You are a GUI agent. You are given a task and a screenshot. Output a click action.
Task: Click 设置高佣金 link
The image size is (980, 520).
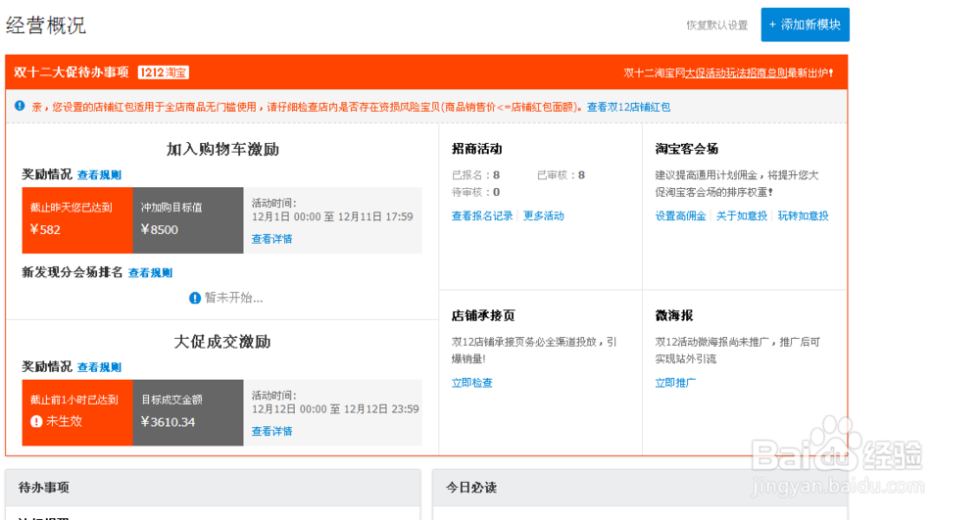(x=681, y=216)
